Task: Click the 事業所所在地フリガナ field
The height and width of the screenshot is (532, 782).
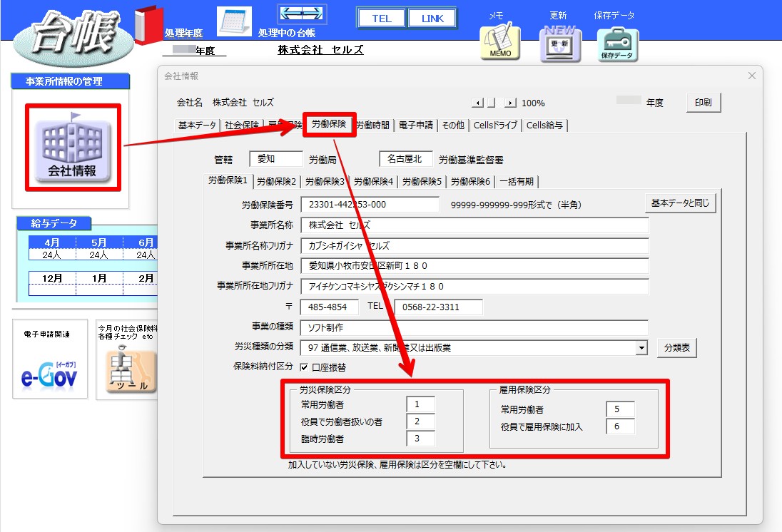Action: point(474,287)
